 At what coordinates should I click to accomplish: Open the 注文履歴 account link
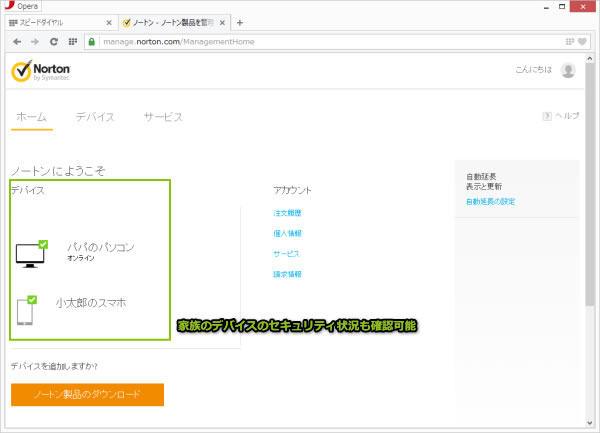pyautogui.click(x=287, y=213)
